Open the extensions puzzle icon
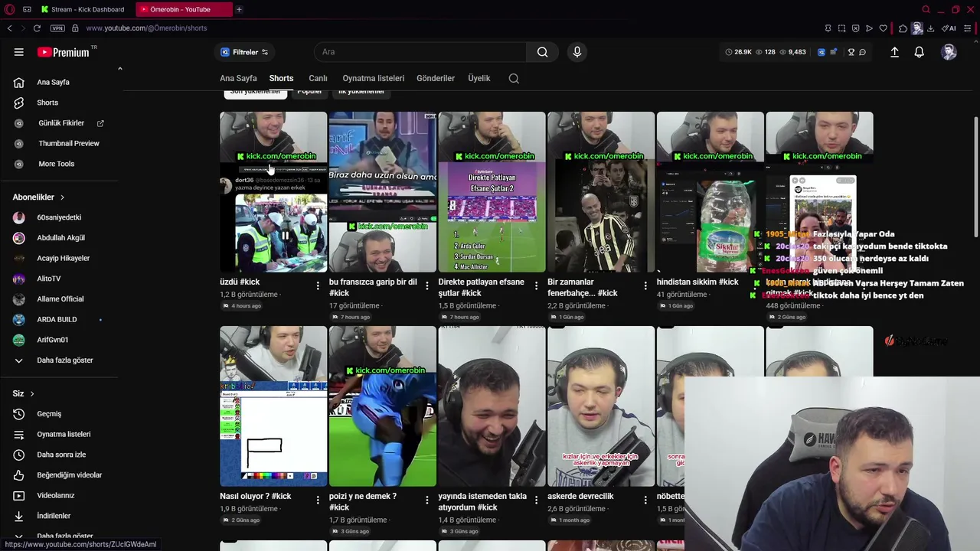Image resolution: width=980 pixels, height=551 pixels. [903, 28]
